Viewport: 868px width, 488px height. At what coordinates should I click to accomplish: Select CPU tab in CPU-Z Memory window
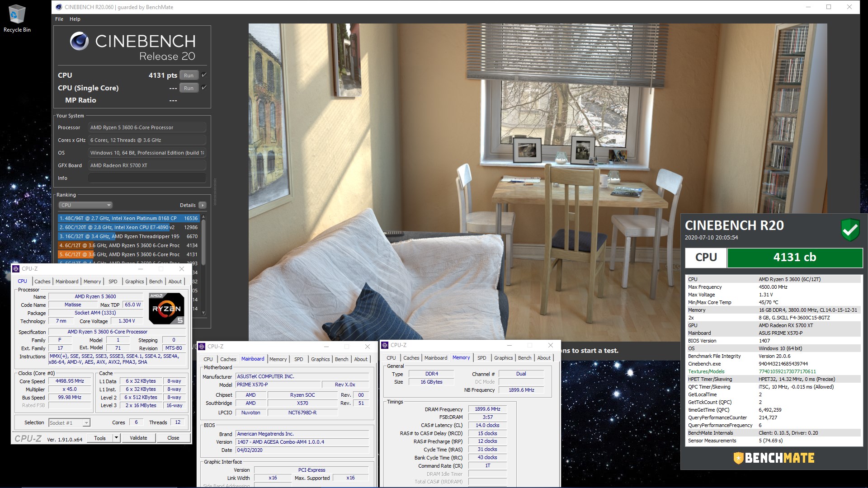(392, 358)
